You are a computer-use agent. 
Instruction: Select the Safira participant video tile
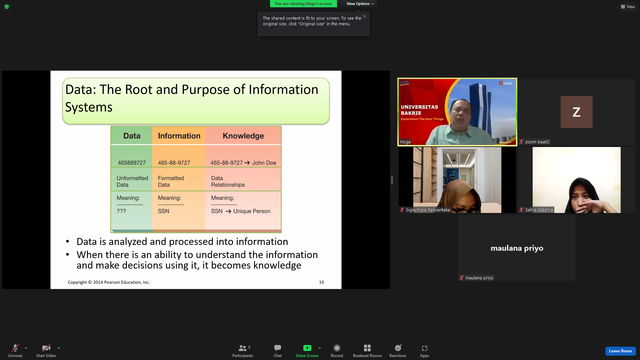tap(576, 180)
